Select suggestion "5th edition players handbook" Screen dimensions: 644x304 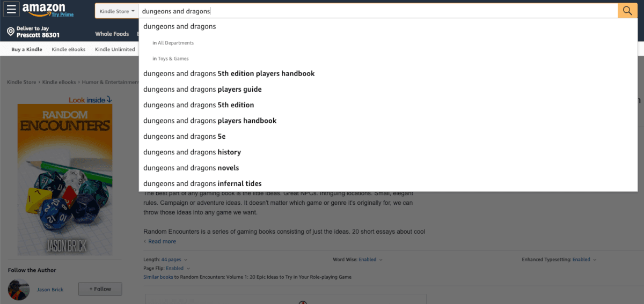tap(387, 73)
